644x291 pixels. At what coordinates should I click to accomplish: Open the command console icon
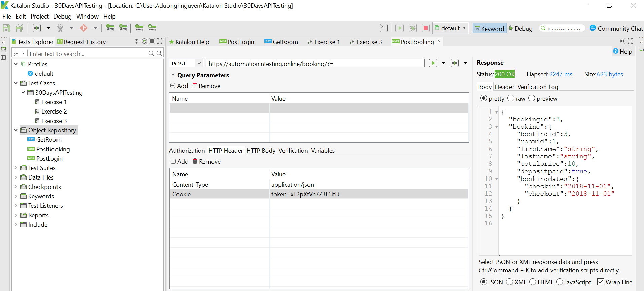click(384, 28)
